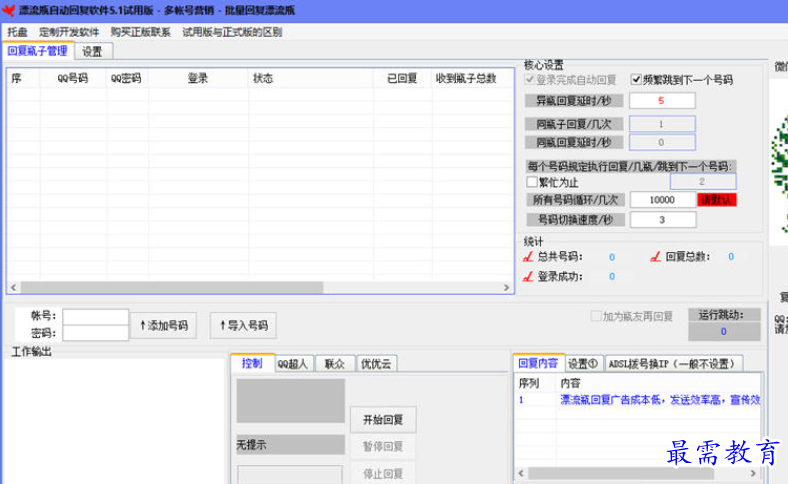This screenshot has height=484, width=788.
Task: Switch to the 设置 tab next to 回复瓶子管理
Action: [92, 51]
